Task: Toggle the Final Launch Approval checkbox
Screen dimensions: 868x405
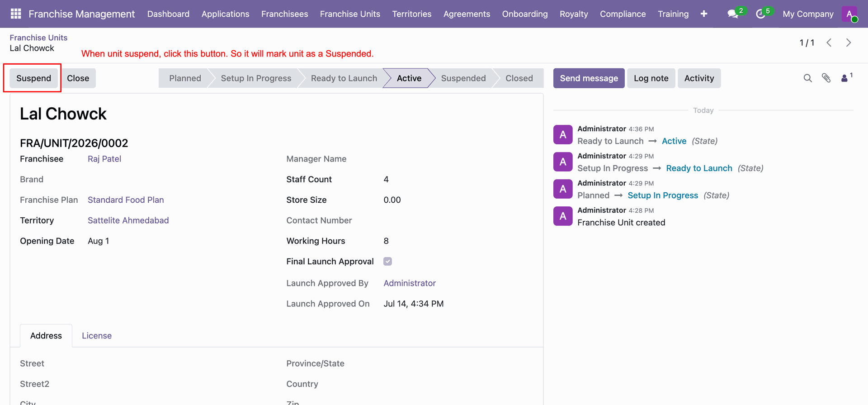Action: (x=387, y=262)
